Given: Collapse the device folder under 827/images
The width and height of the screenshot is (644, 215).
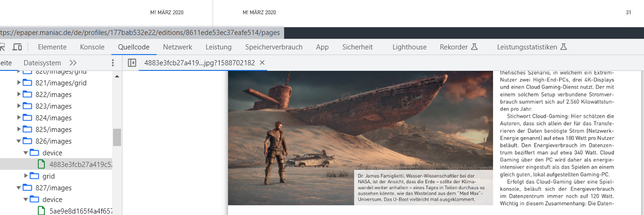Looking at the screenshot, I should tap(26, 199).
